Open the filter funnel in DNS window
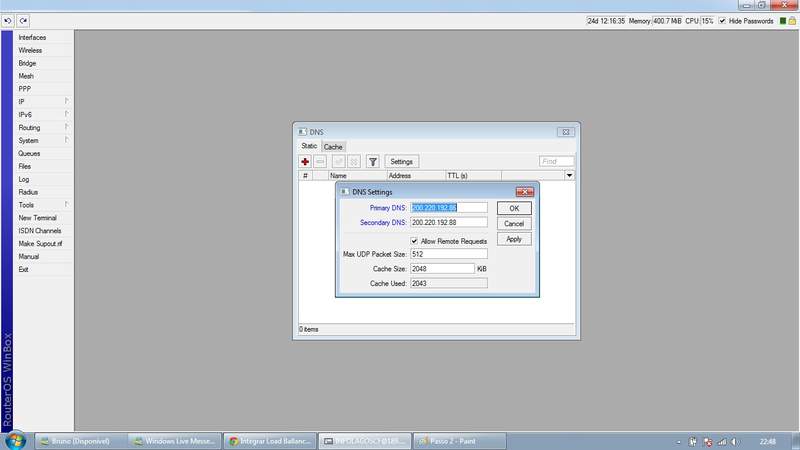Image resolution: width=800 pixels, height=450 pixels. pyautogui.click(x=373, y=162)
